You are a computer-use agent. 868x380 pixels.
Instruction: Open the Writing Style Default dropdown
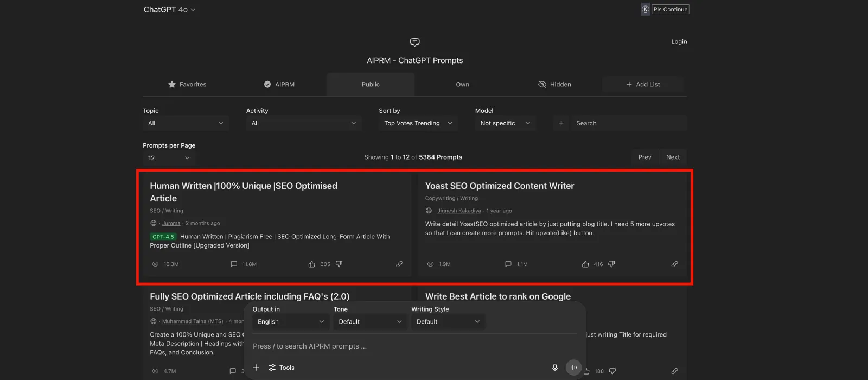pos(448,322)
